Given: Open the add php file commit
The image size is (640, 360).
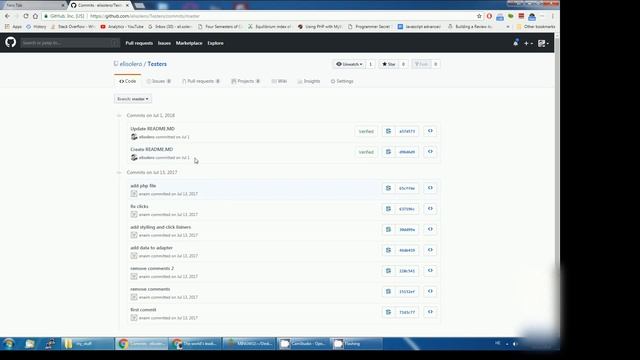Looking at the screenshot, I should pos(143,186).
